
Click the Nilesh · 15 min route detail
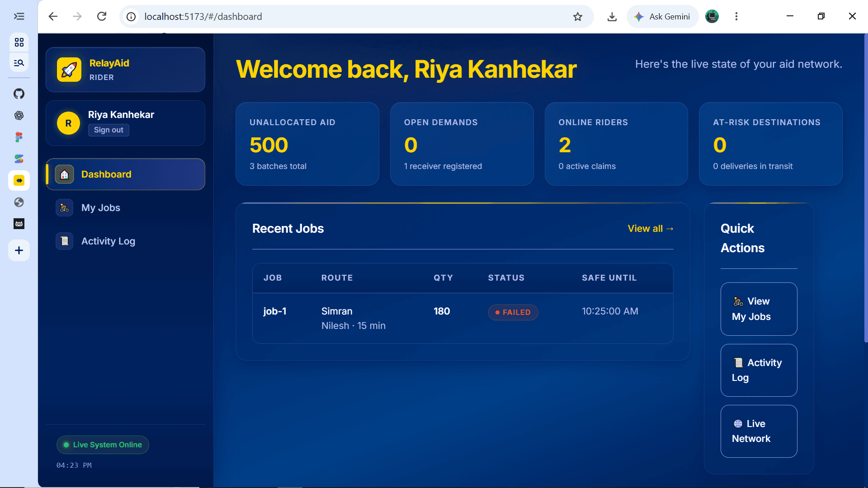pyautogui.click(x=354, y=326)
